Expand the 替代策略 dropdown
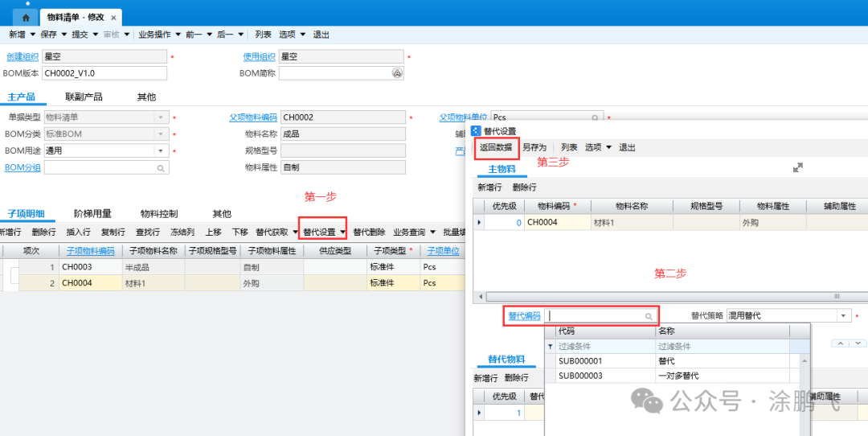 (x=843, y=317)
